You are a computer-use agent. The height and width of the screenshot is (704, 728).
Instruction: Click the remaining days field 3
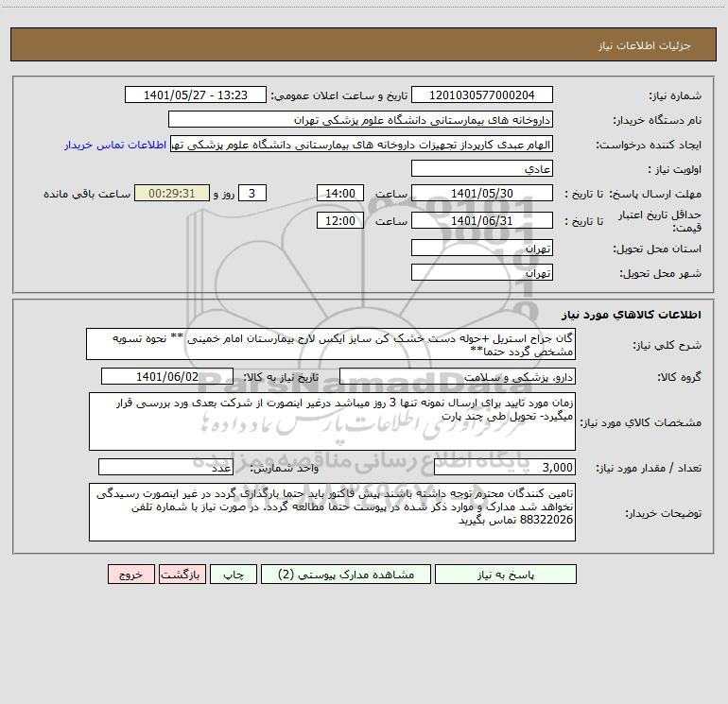[x=252, y=193]
